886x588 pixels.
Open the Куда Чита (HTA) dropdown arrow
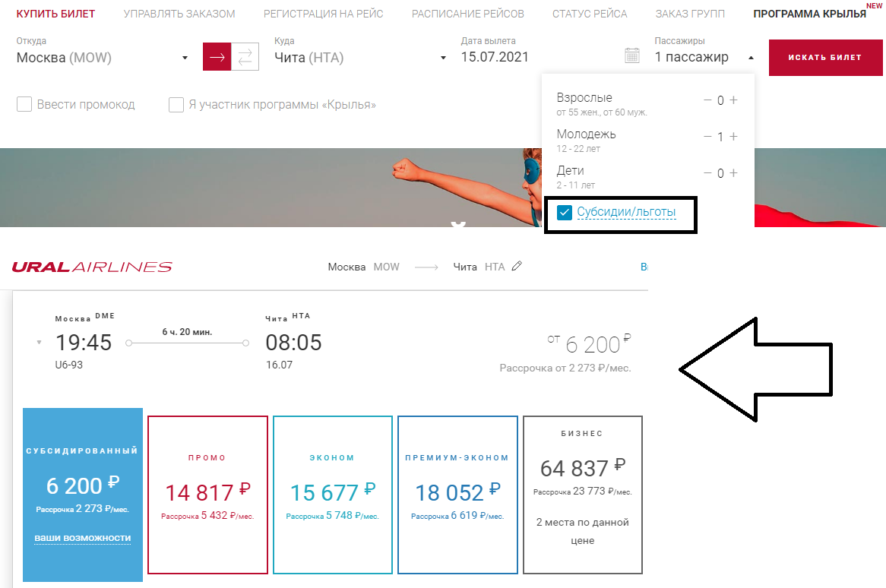point(443,58)
